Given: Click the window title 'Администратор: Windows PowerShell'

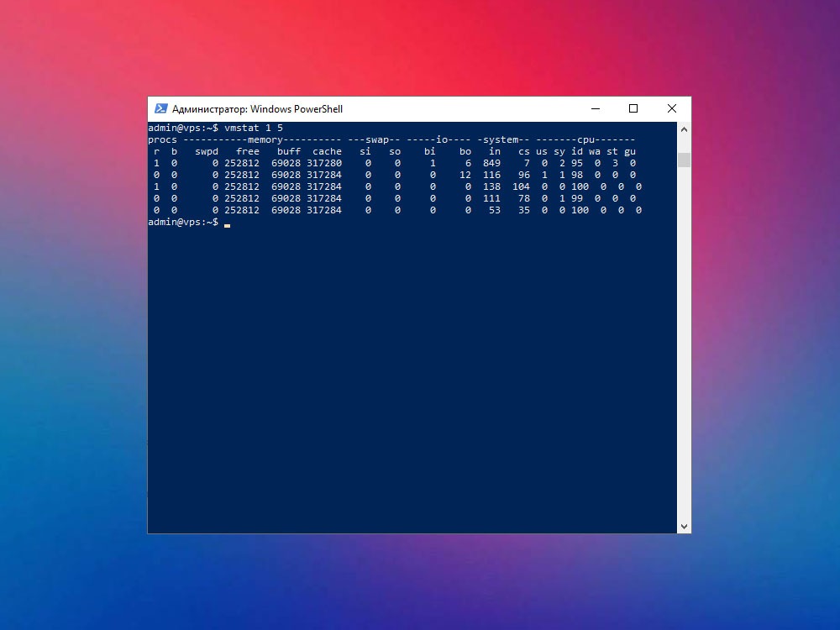Looking at the screenshot, I should click(x=257, y=109).
